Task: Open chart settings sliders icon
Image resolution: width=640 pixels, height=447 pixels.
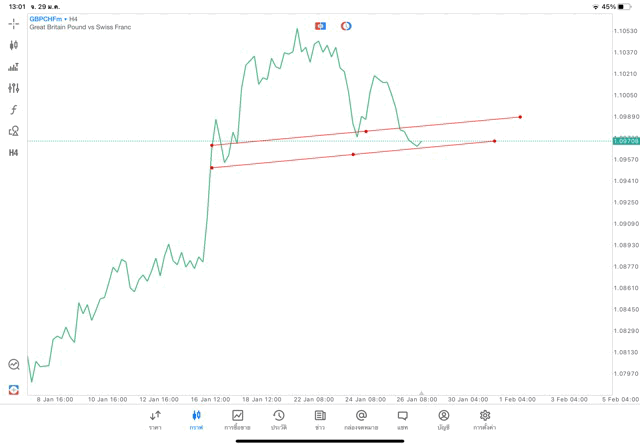Action: pyautogui.click(x=14, y=88)
